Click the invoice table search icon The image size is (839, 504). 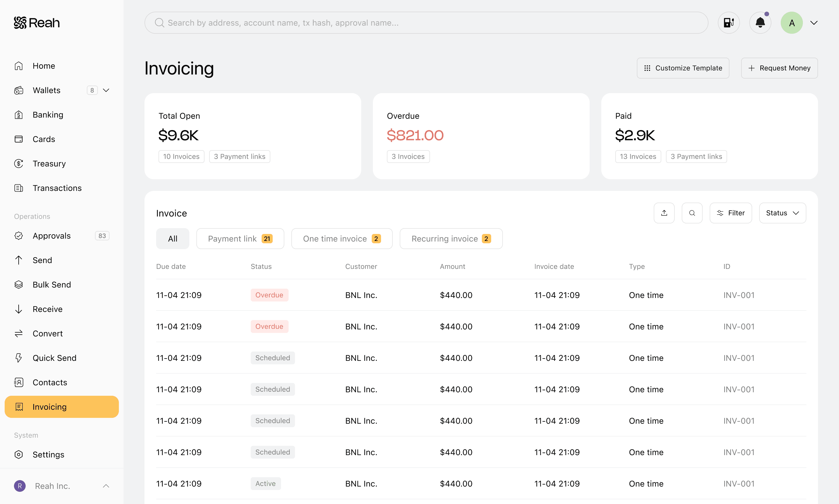692,213
